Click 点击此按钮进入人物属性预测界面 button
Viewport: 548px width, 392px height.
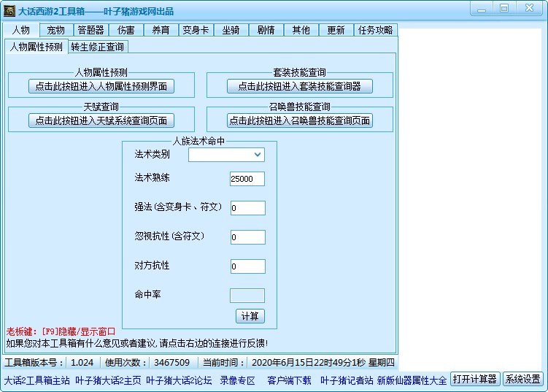tap(101, 86)
